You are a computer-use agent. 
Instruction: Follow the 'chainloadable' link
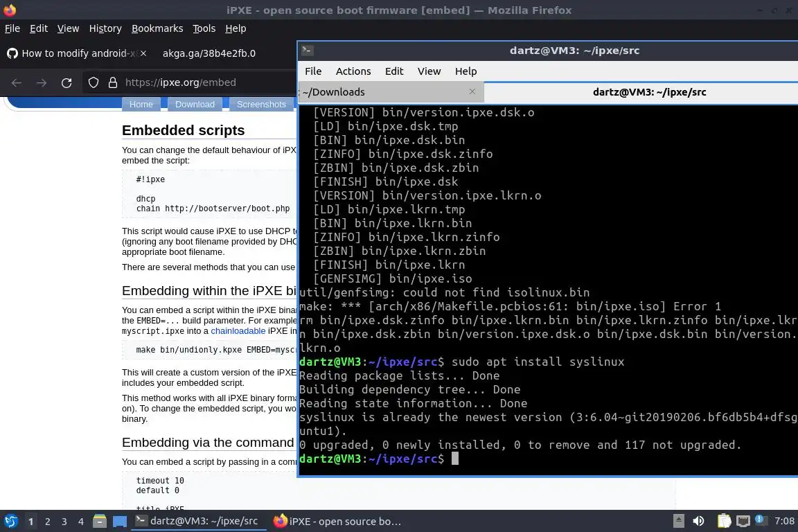(238, 331)
